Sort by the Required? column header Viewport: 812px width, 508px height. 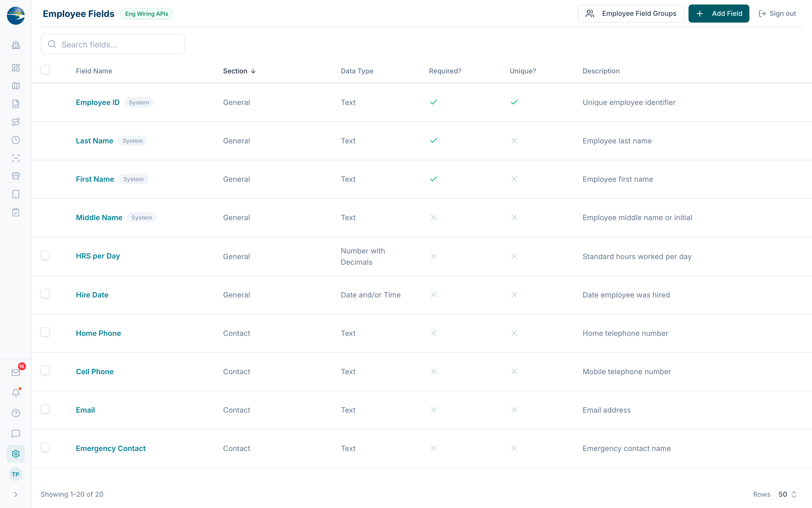pos(445,71)
